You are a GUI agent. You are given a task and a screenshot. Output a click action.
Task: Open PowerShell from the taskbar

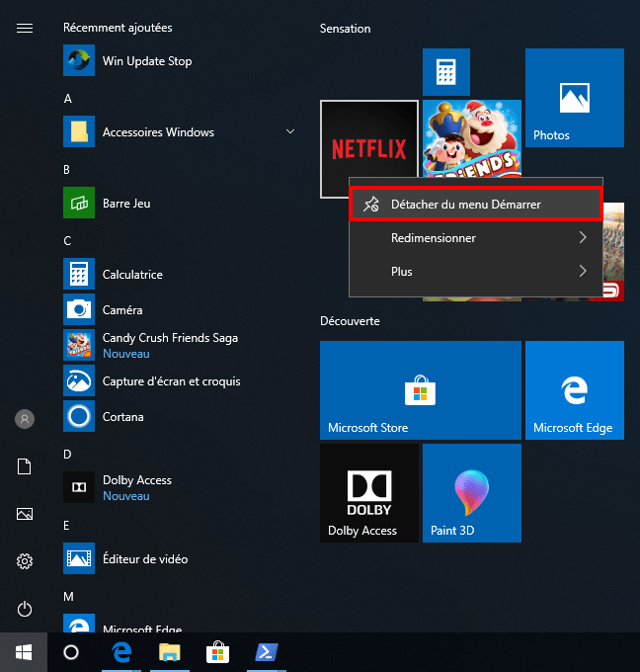tap(267, 652)
